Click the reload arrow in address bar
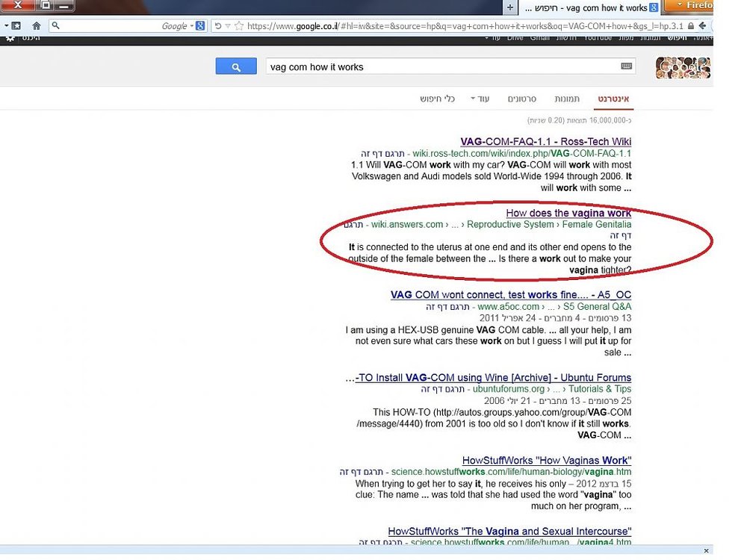 tap(217, 25)
